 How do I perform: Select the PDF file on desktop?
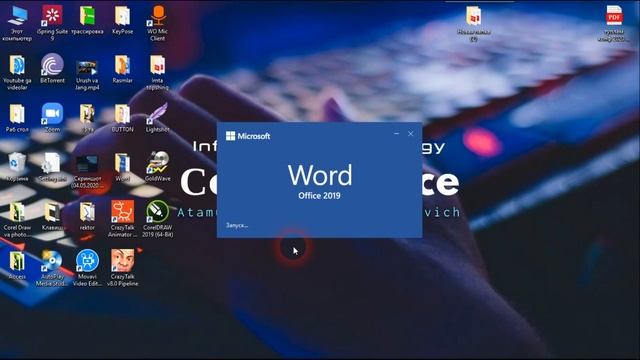(614, 24)
